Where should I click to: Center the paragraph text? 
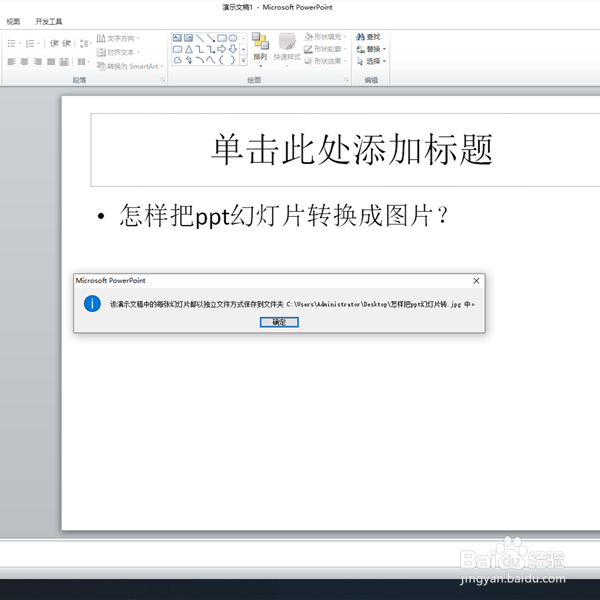[24, 62]
